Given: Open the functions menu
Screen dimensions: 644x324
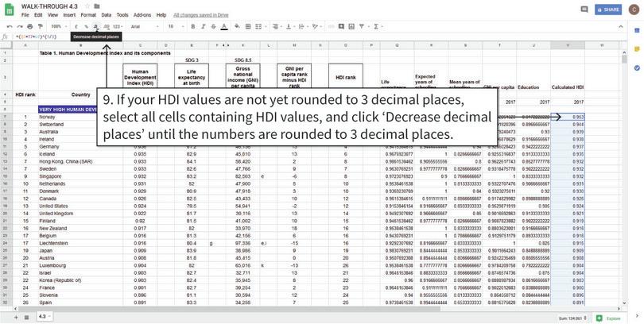Looking at the screenshot, I should click(378, 26).
